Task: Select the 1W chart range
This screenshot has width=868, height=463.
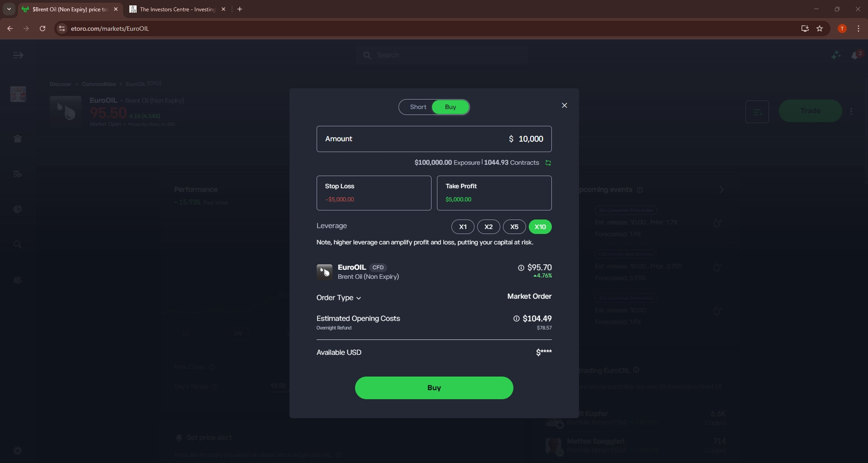Action: tap(238, 334)
